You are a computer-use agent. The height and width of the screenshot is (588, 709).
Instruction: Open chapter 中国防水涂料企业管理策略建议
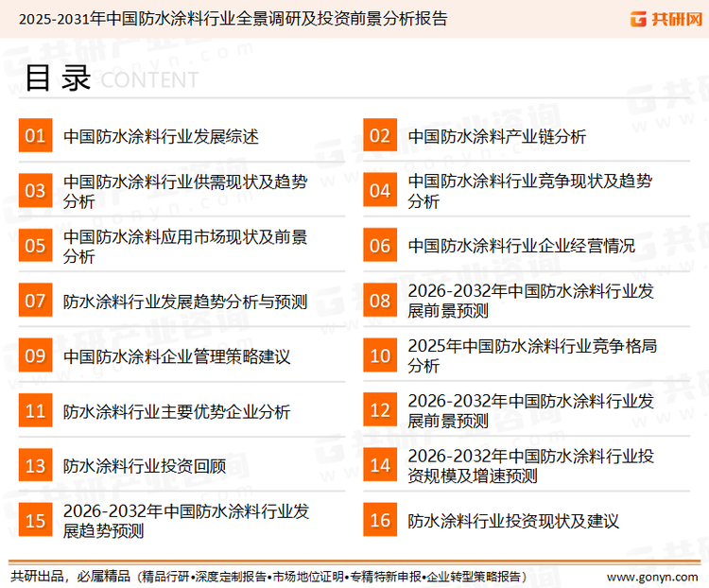(x=177, y=356)
